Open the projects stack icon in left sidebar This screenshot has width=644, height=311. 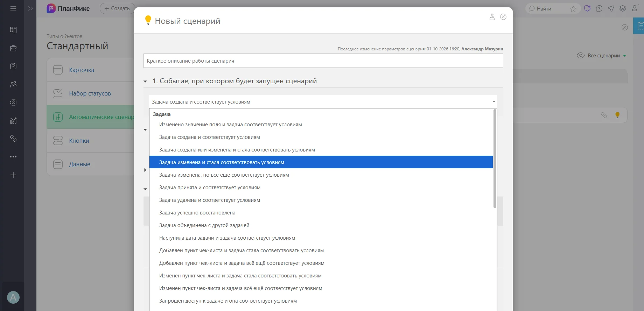coord(13,48)
